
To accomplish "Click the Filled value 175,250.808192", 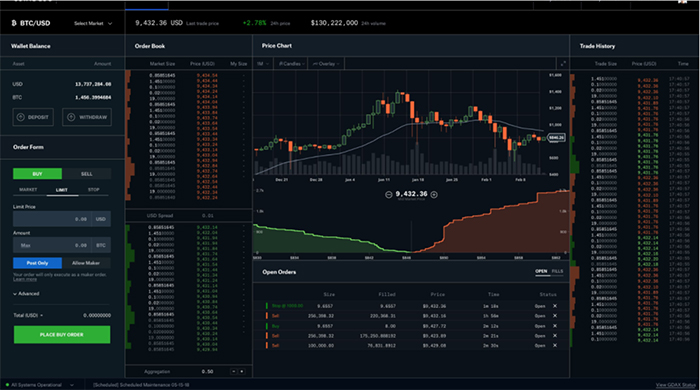I will coord(378,336).
